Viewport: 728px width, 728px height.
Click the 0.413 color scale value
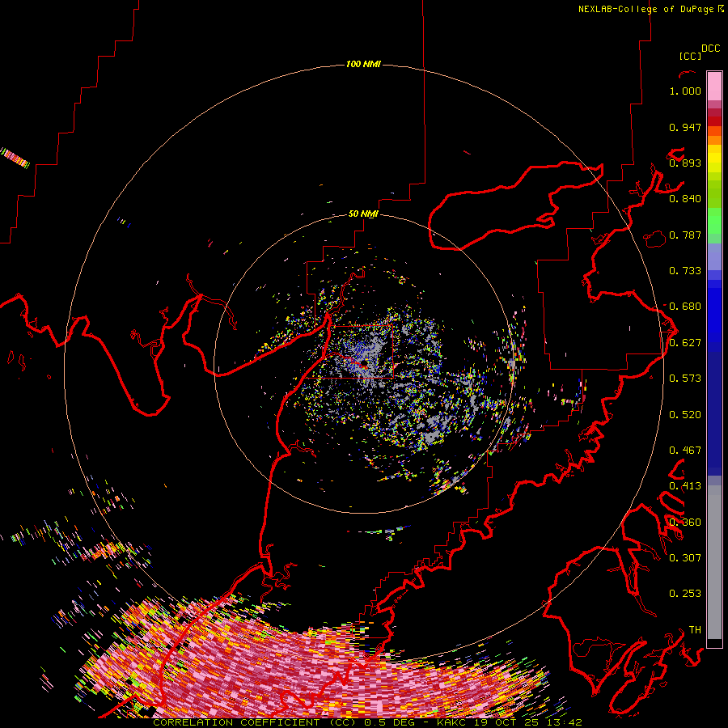(685, 486)
